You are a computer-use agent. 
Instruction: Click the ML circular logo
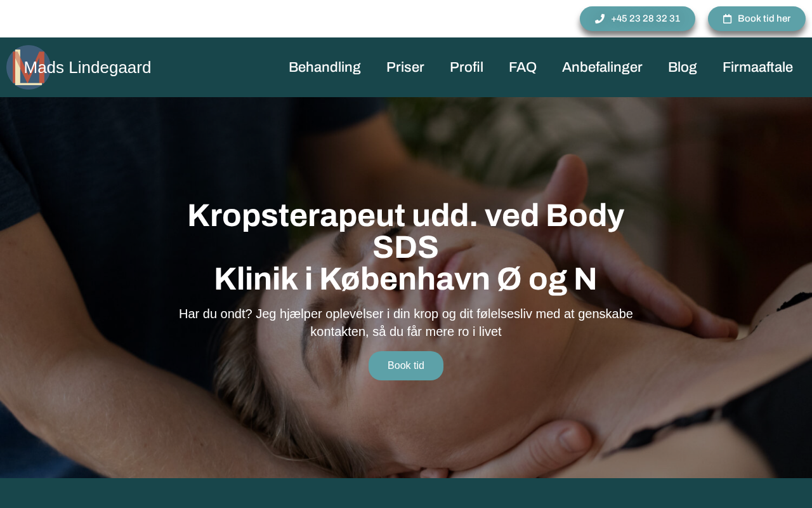coord(28,67)
